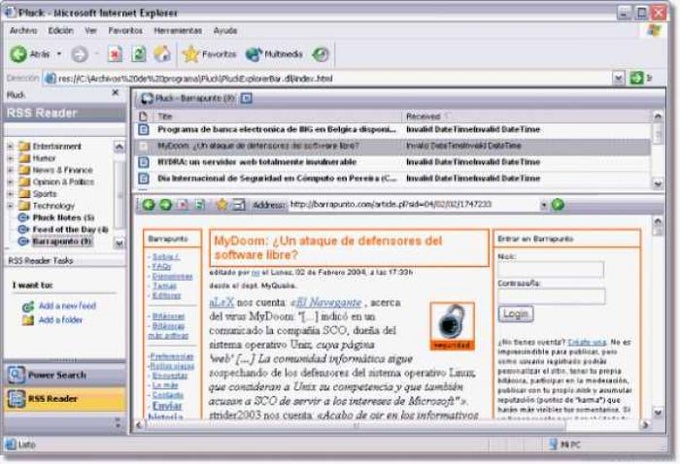Click the preview pane green Go button
Viewport: 680px width, 464px height.
pyautogui.click(x=558, y=204)
